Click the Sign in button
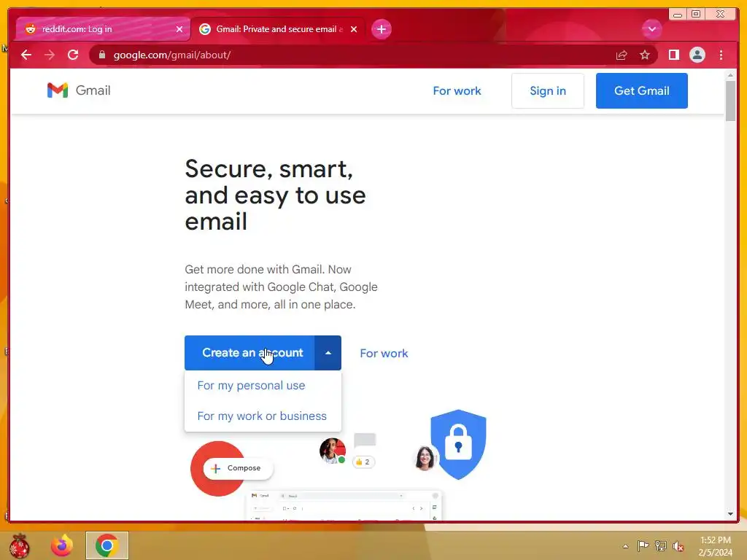747x560 pixels. [547, 90]
